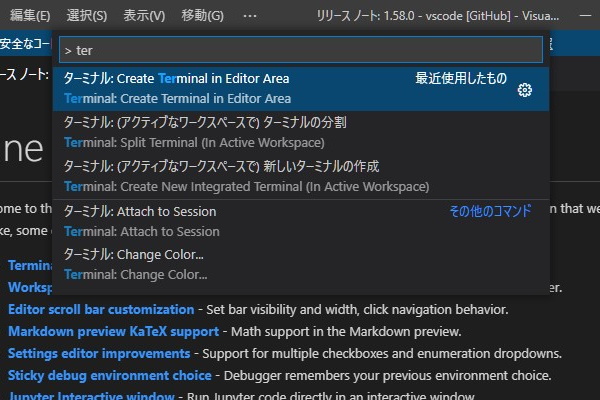600x400 pixels.
Task: Select Terminal: Change Color... command
Action: [301, 264]
